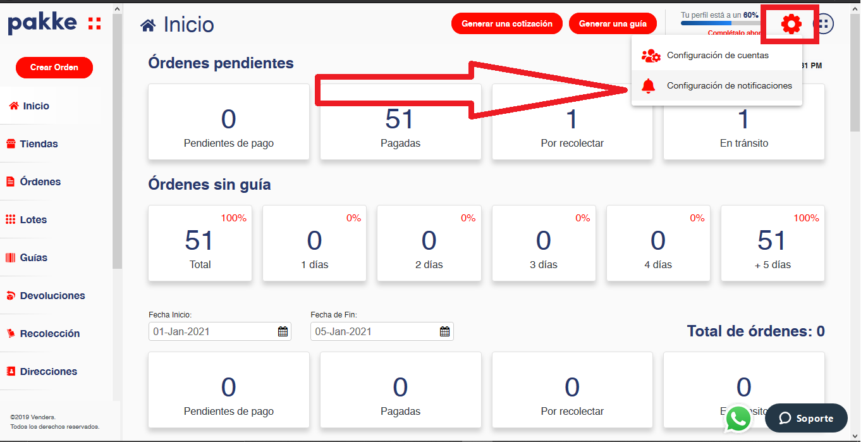Viewport: 868px width, 442px height.
Task: Click Generar una cotización button
Action: 506,24
